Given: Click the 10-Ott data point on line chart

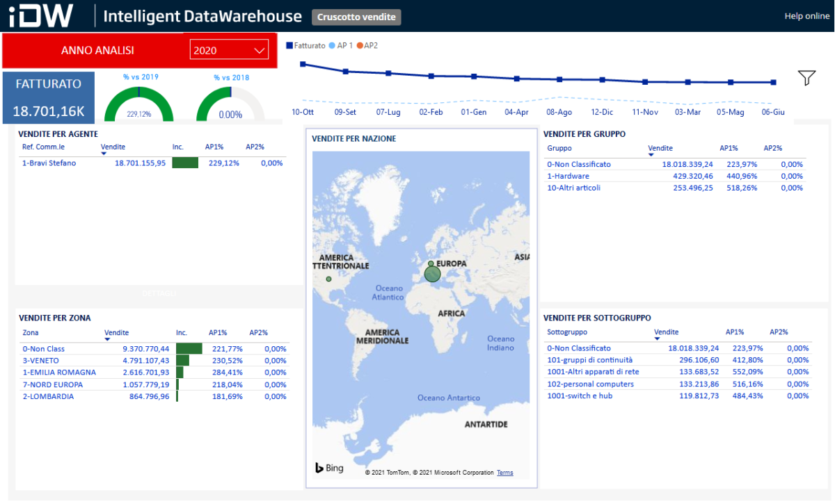Looking at the screenshot, I should point(303,64).
